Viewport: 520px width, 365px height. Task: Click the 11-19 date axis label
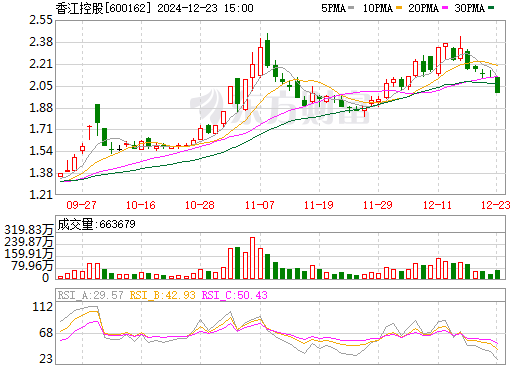pyautogui.click(x=319, y=205)
